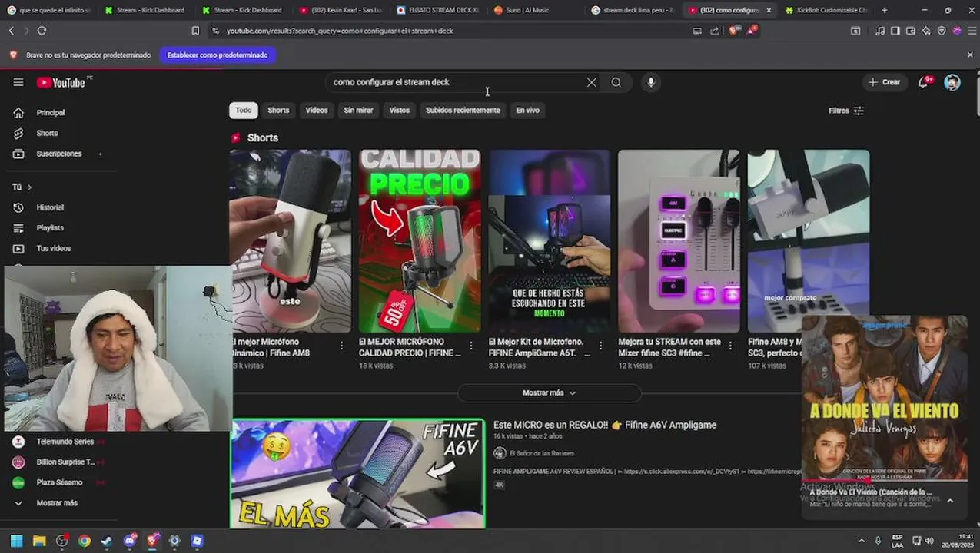This screenshot has width=980, height=553.
Task: Open the 'Mejor Kit de Microfono' short thumbnail
Action: 550,240
